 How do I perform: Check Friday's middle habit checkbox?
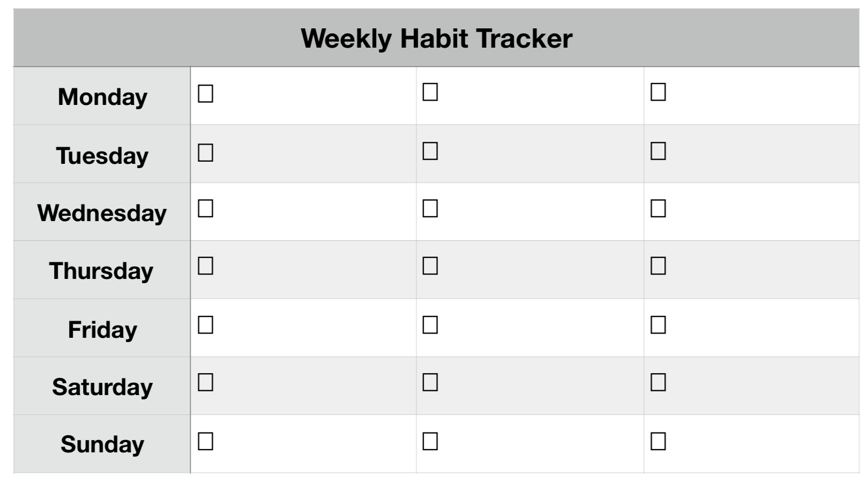(x=430, y=325)
